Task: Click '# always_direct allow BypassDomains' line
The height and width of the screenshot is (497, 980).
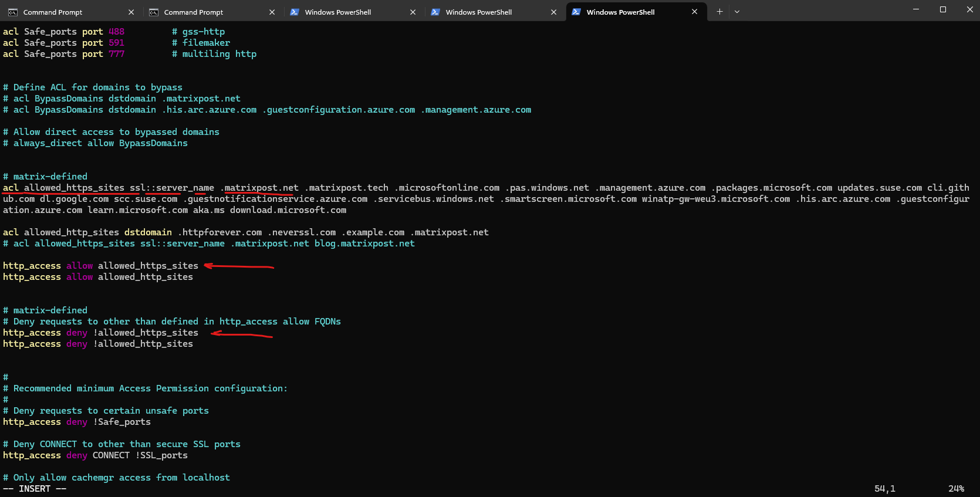Action: [x=95, y=143]
